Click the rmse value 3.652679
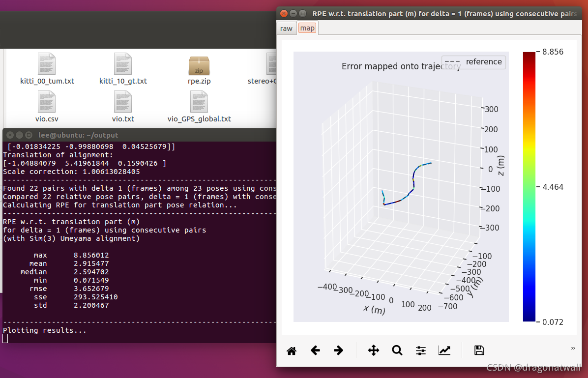This screenshot has height=378, width=588. coord(91,289)
